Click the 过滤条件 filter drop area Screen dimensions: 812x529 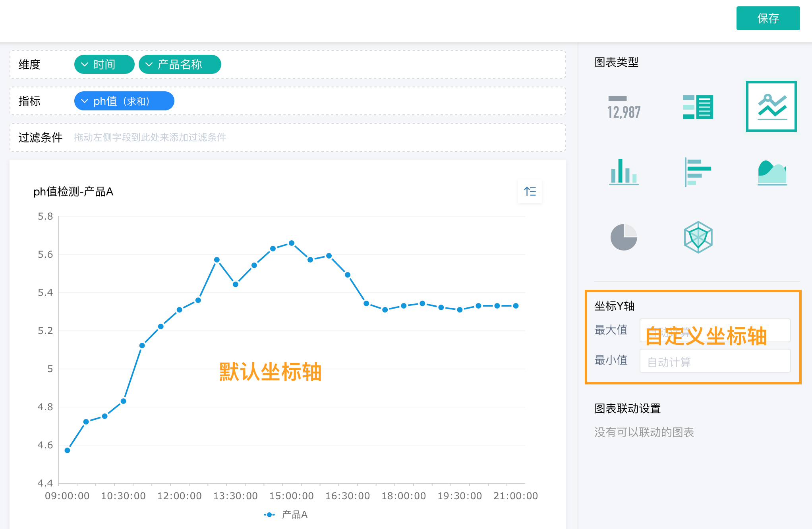point(288,137)
